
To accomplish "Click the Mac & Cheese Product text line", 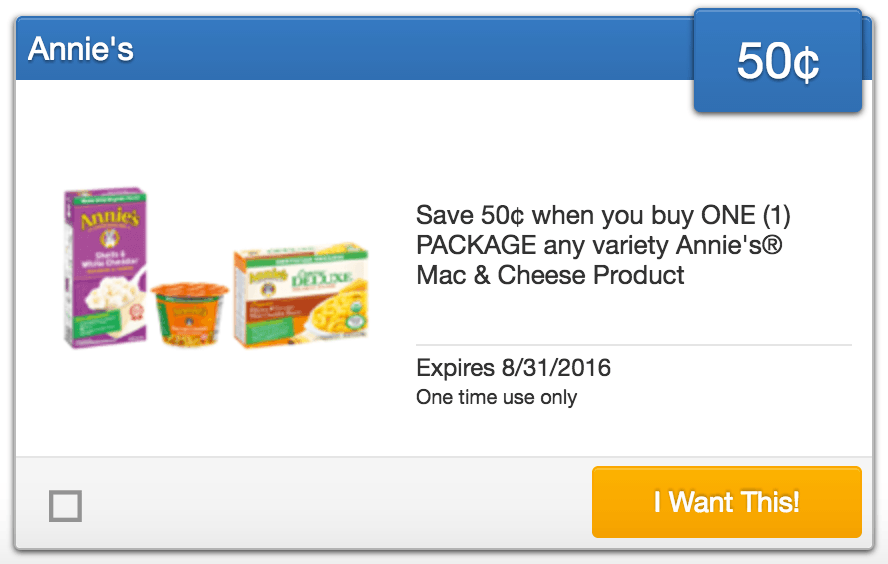I will tap(550, 275).
